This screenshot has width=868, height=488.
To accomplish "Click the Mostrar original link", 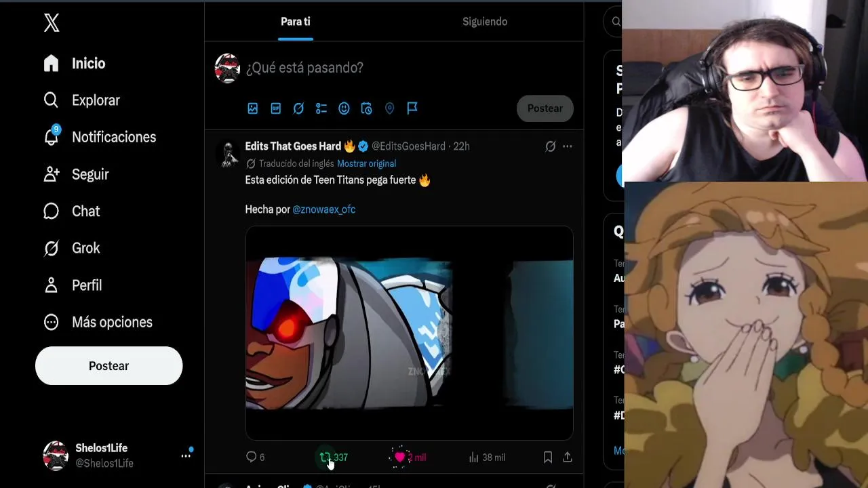I will (x=366, y=163).
